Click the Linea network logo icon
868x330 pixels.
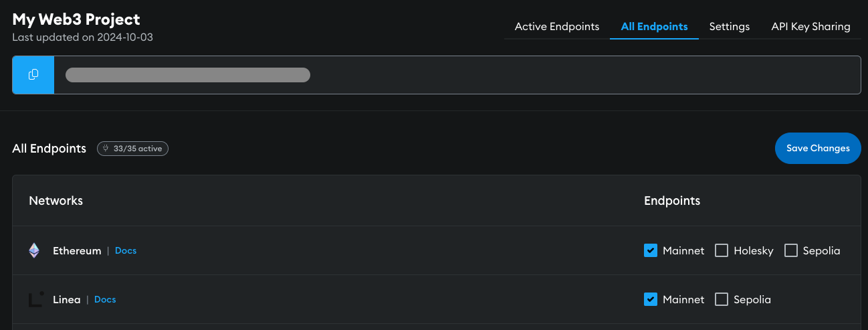click(36, 299)
